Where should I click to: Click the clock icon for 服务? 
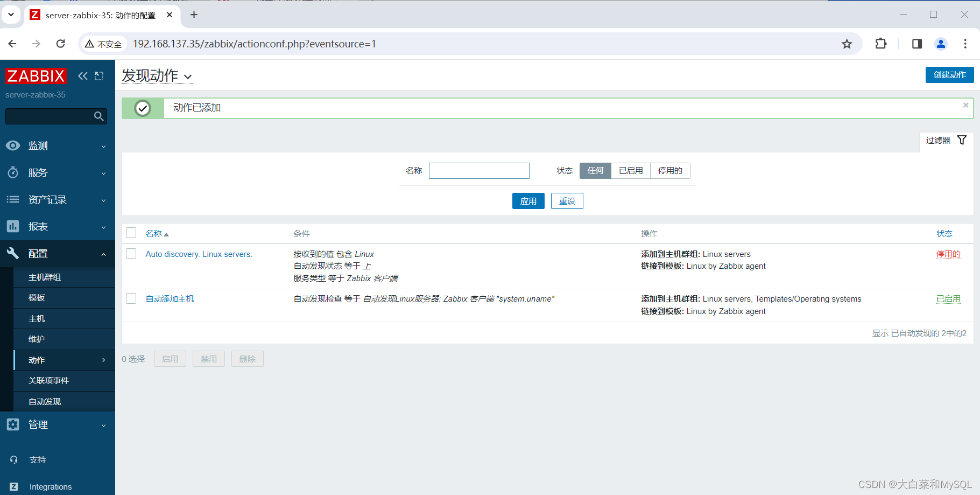13,172
